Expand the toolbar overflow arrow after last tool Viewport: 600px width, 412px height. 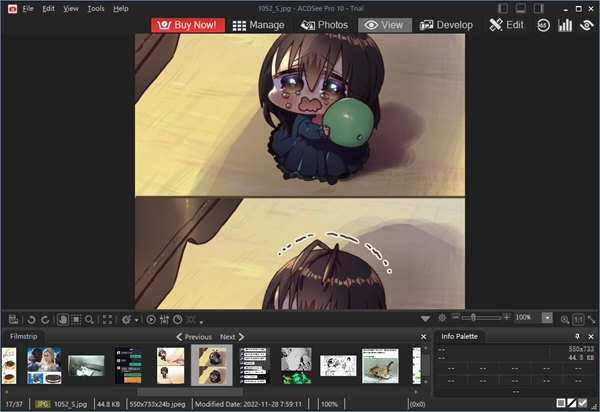201,322
